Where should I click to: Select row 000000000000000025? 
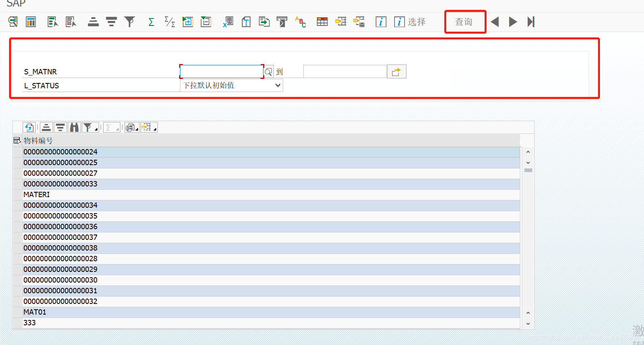pos(271,163)
